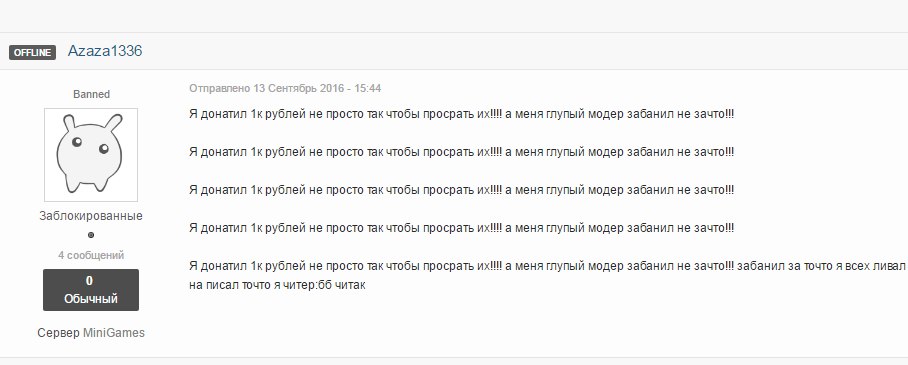Click the Заблокированные group label

(x=91, y=216)
